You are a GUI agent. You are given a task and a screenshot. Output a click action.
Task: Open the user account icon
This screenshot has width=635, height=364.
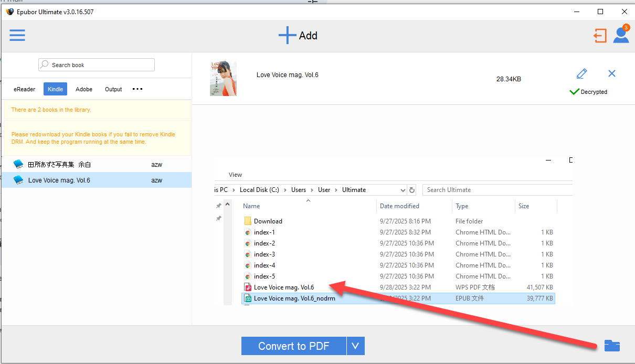click(621, 35)
